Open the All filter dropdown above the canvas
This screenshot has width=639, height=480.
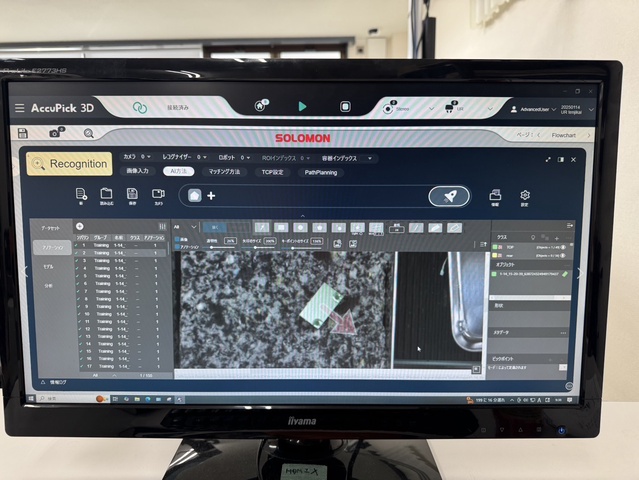[x=185, y=227]
